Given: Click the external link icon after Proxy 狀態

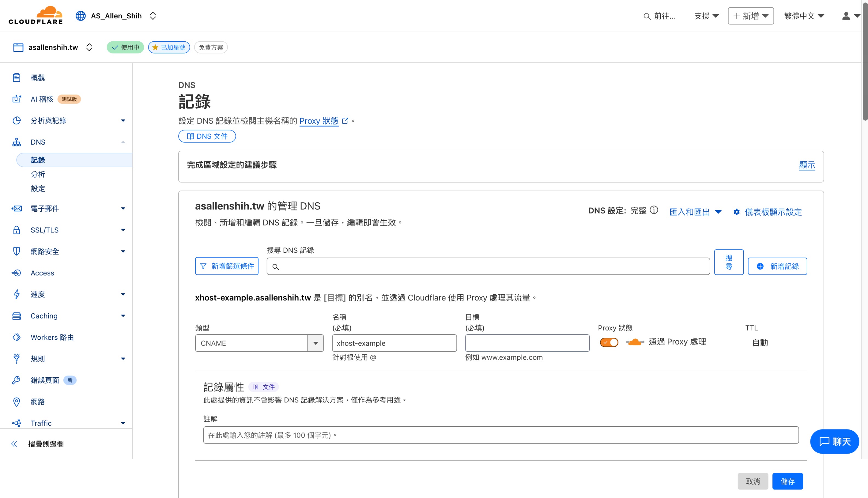Looking at the screenshot, I should pyautogui.click(x=345, y=121).
